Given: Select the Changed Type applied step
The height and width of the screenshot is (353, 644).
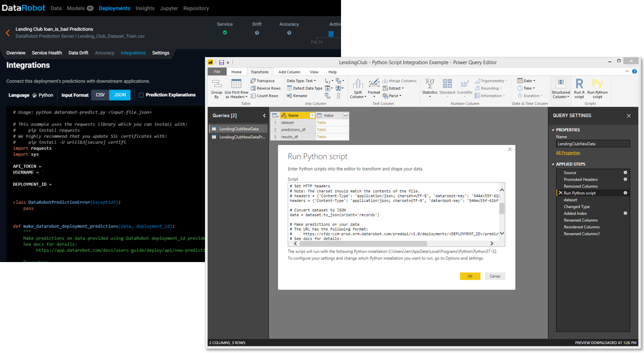Looking at the screenshot, I should pos(577,207).
